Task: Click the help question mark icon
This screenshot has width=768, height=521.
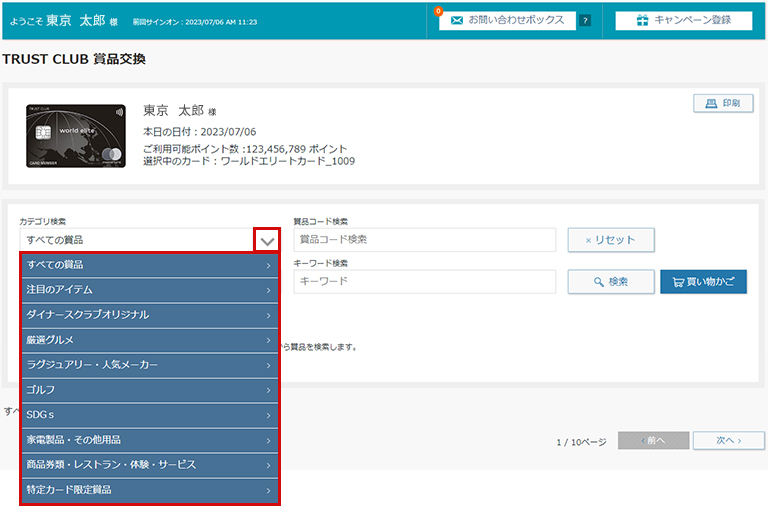Action: click(584, 21)
